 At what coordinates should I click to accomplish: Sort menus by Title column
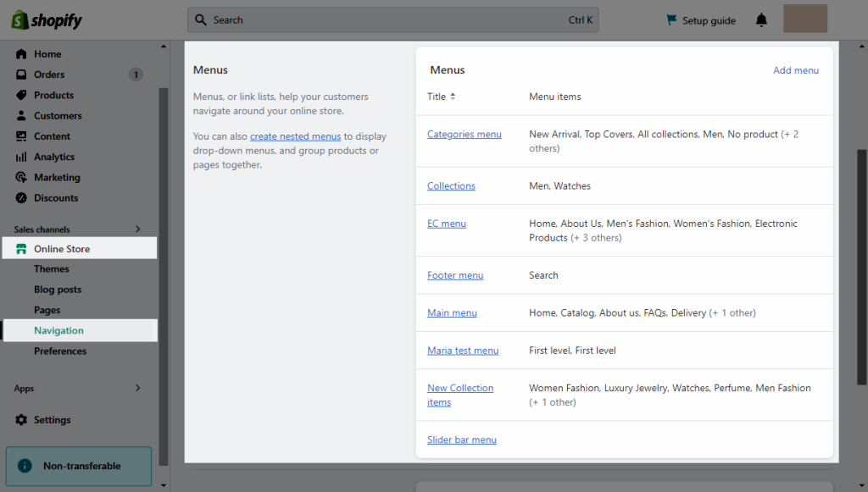coord(441,97)
